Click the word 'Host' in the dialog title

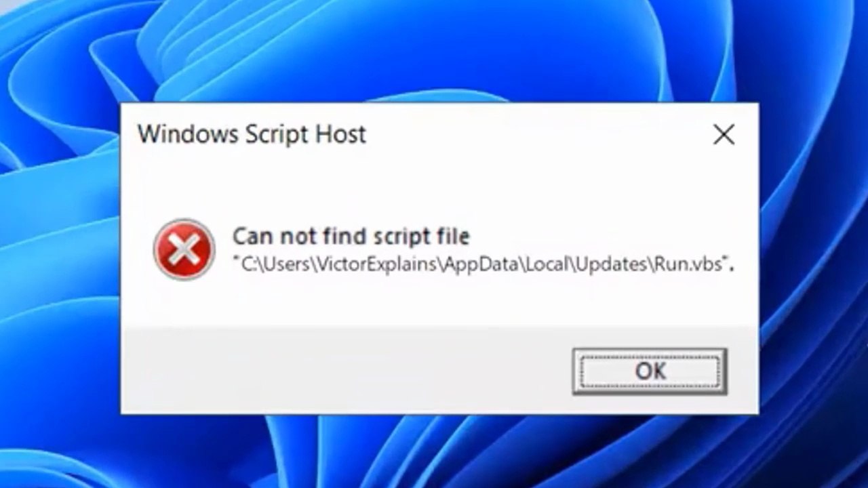pos(340,134)
